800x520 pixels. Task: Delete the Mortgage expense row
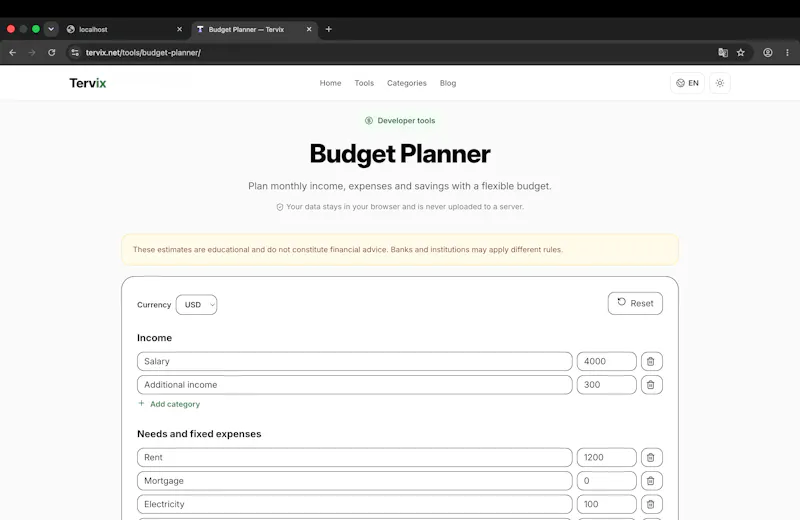[652, 481]
